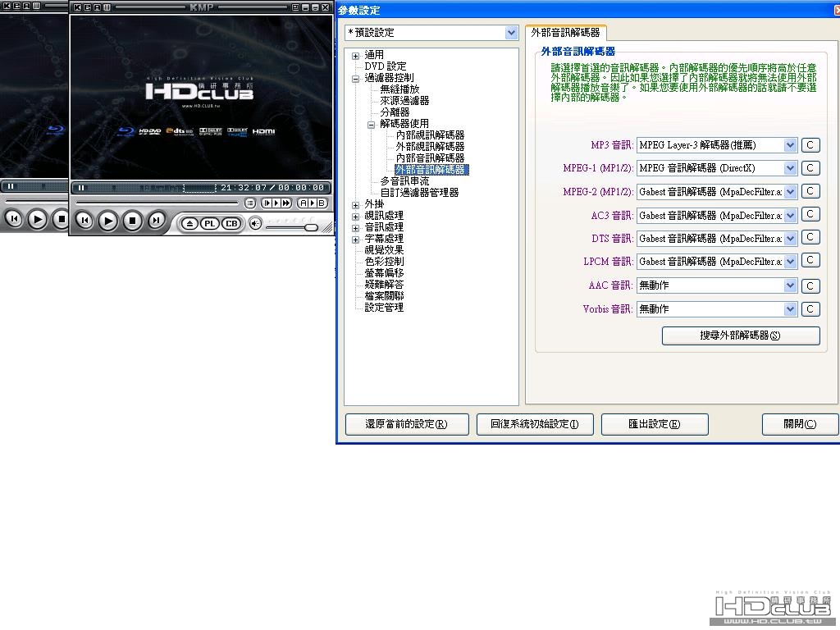Click the eject/open file icon in front KMP
This screenshot has height=630, width=840.
pyautogui.click(x=189, y=223)
